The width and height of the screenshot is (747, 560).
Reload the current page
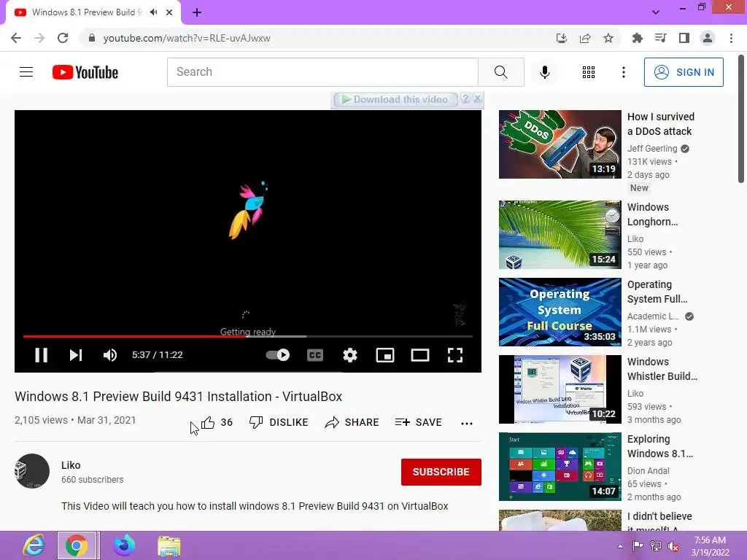(x=63, y=38)
